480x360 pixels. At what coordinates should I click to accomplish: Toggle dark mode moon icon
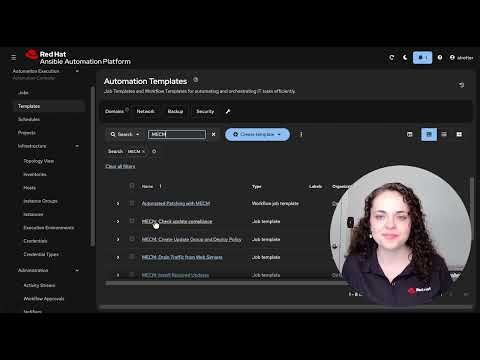405,58
